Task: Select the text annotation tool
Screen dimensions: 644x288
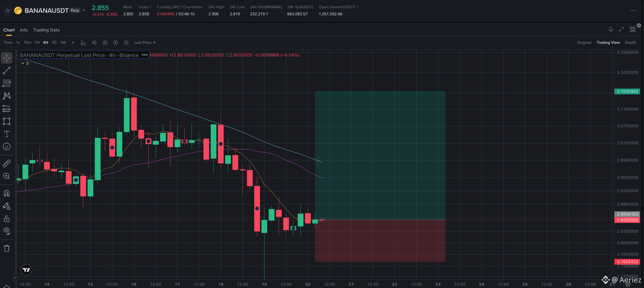Action: tap(7, 134)
